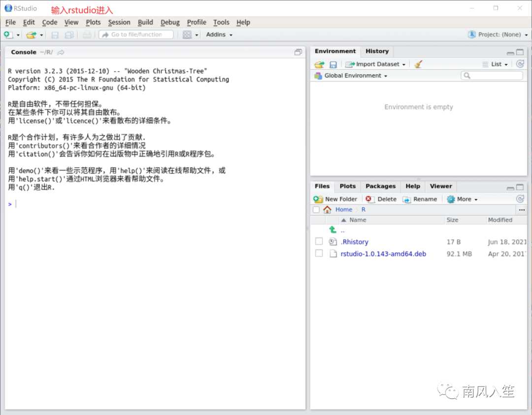532x415 pixels.
Task: Click the Home breadcrumb link
Action: coord(343,210)
